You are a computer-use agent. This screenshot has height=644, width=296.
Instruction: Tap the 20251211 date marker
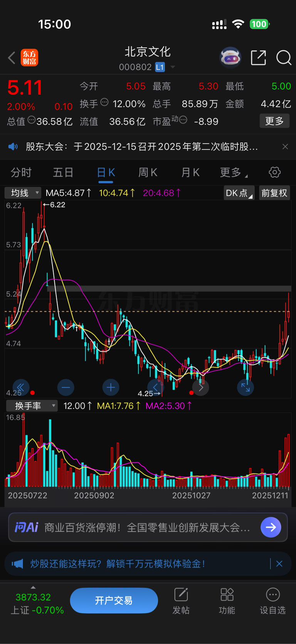pyautogui.click(x=270, y=496)
